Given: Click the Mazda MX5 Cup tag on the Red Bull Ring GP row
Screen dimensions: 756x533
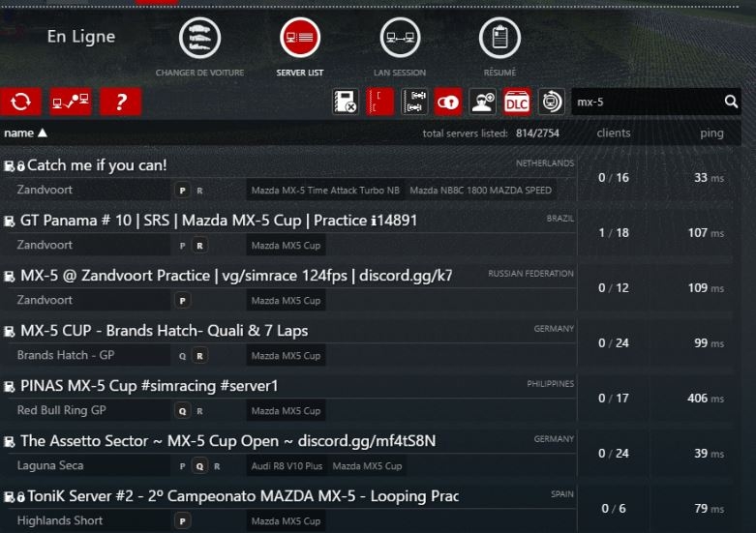Looking at the screenshot, I should [286, 411].
